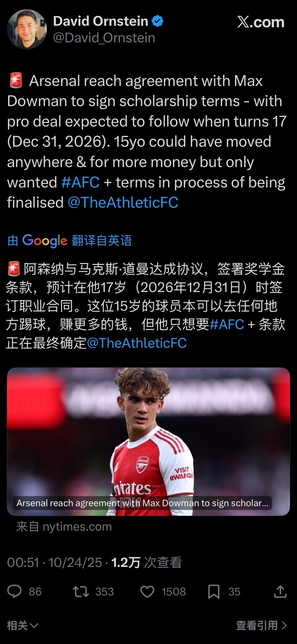
Task: Tap the retweet icon
Action: (x=81, y=591)
